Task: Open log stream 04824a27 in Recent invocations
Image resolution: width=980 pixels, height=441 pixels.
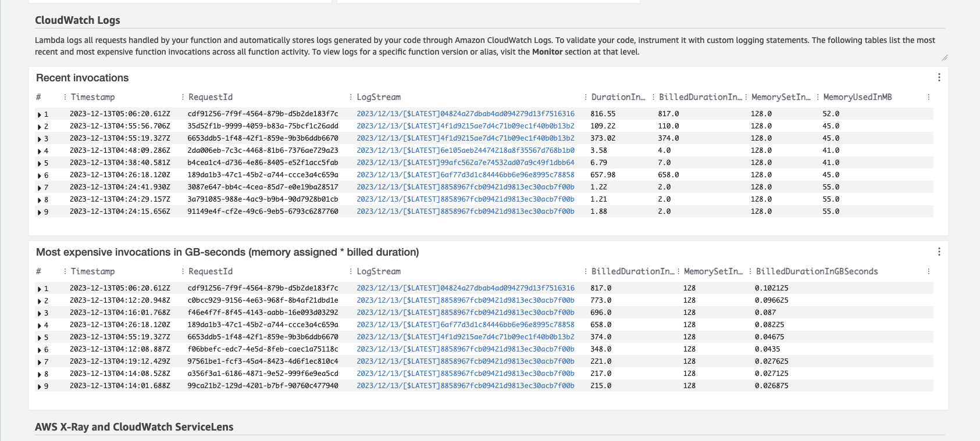Action: (465, 114)
